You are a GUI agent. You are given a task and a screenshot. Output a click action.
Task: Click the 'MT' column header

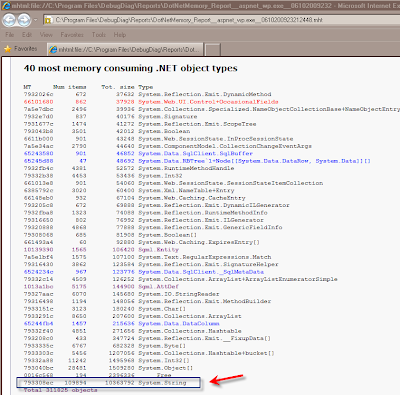(x=27, y=87)
